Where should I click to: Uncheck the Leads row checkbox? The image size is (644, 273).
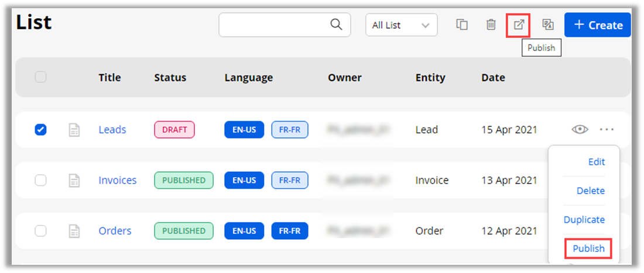tap(40, 129)
